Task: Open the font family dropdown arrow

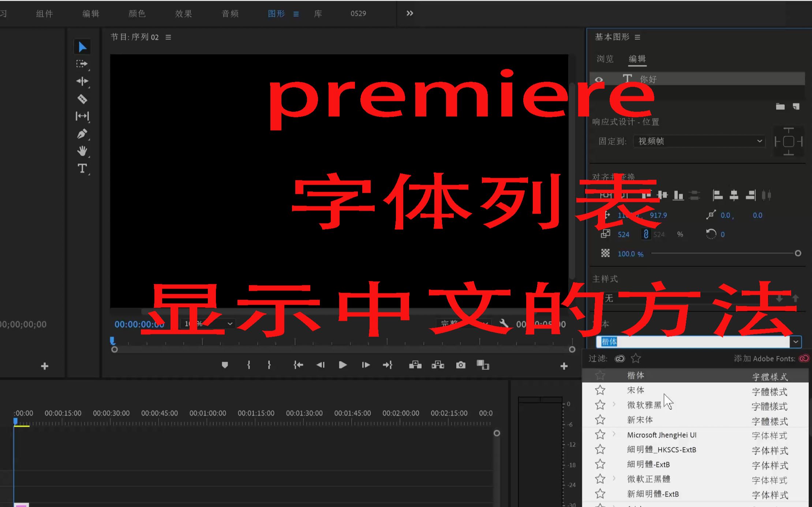Action: (x=796, y=342)
